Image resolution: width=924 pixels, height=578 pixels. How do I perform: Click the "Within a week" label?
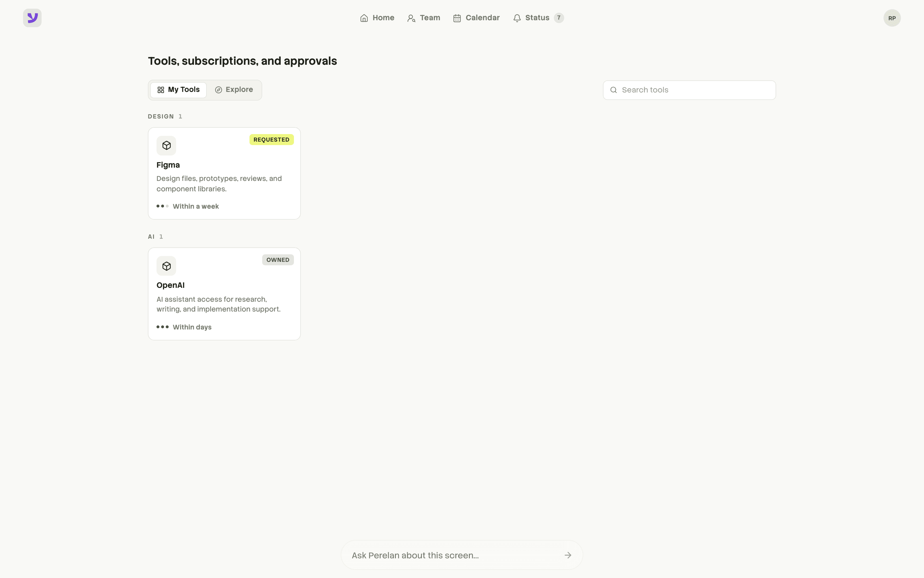pos(196,206)
